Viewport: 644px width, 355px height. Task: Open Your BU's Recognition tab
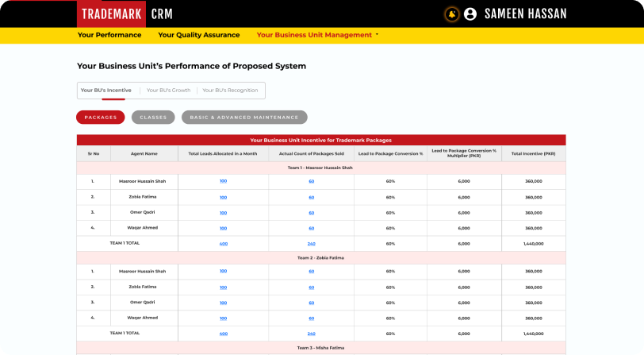click(230, 91)
